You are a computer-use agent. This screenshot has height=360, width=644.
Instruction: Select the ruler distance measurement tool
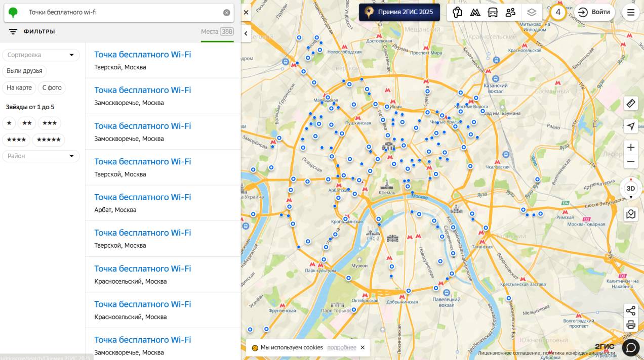click(630, 104)
